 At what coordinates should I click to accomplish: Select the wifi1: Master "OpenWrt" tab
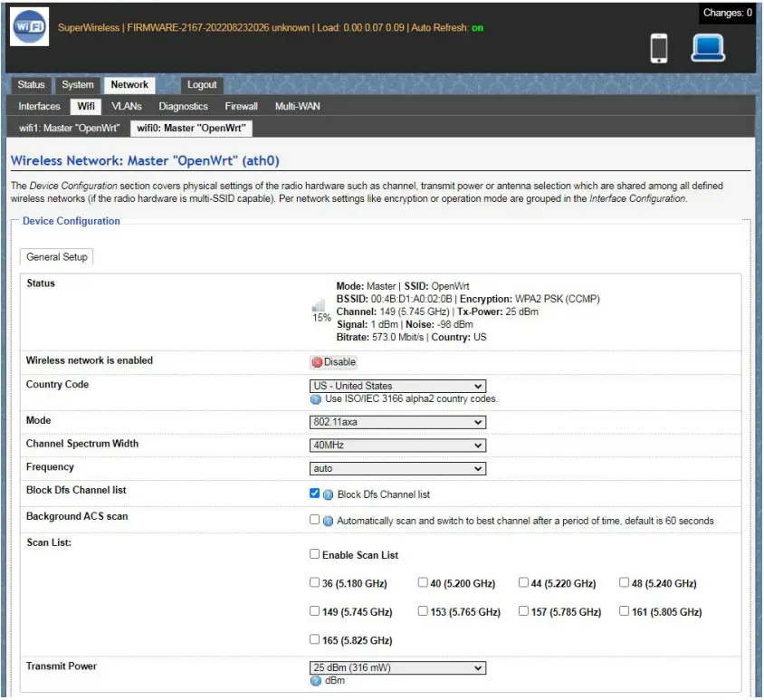pyautogui.click(x=69, y=129)
